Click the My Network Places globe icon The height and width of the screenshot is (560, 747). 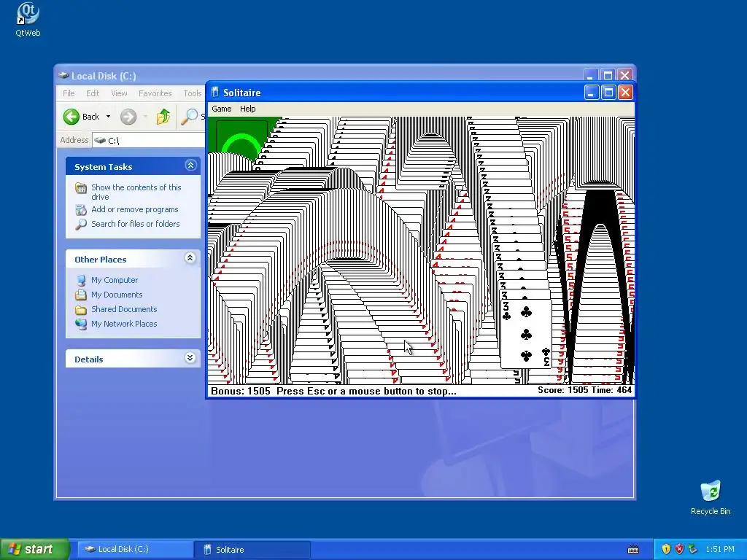pyautogui.click(x=81, y=324)
